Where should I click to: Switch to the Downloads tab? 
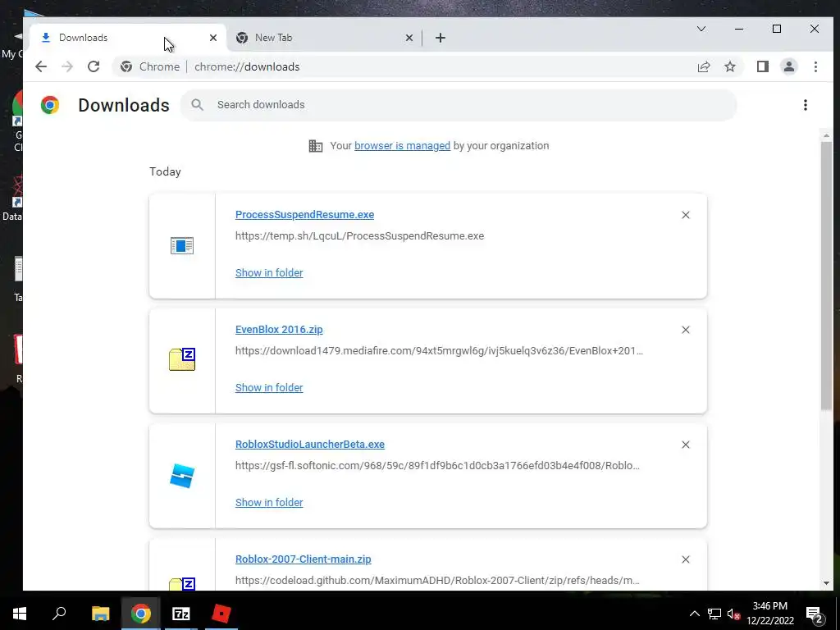click(x=127, y=38)
